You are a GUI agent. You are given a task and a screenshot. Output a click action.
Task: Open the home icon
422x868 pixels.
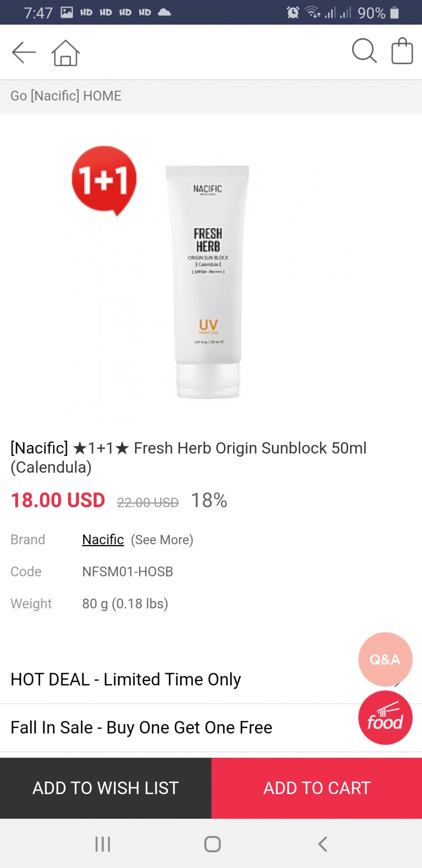pyautogui.click(x=65, y=53)
